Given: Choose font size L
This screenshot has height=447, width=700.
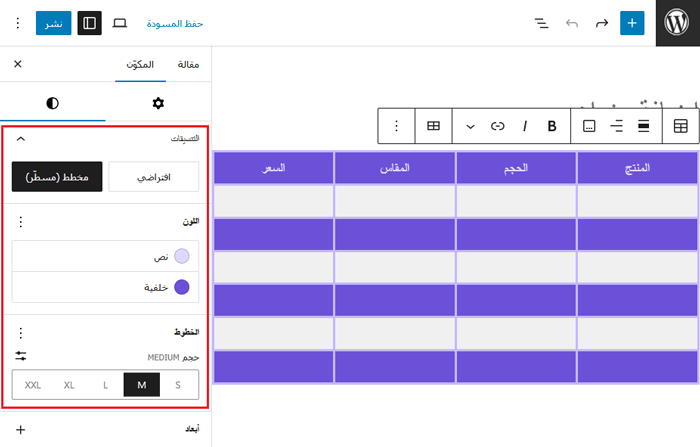Looking at the screenshot, I should pos(105,385).
